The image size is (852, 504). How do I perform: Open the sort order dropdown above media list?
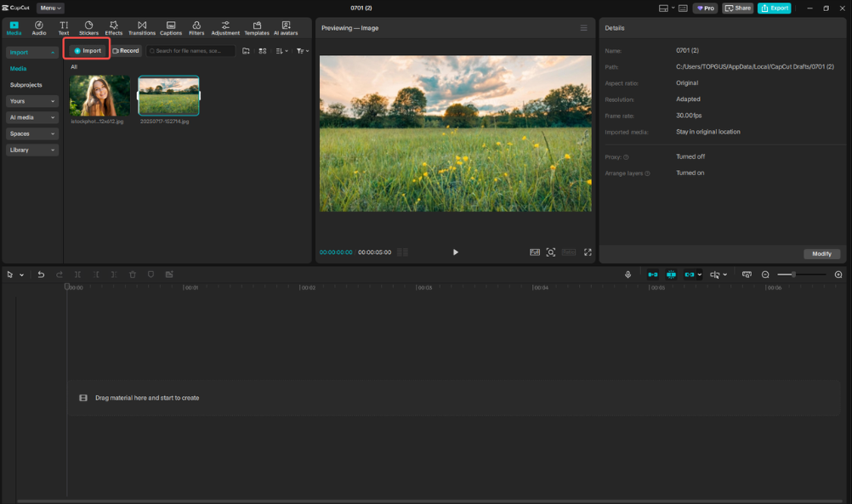281,50
